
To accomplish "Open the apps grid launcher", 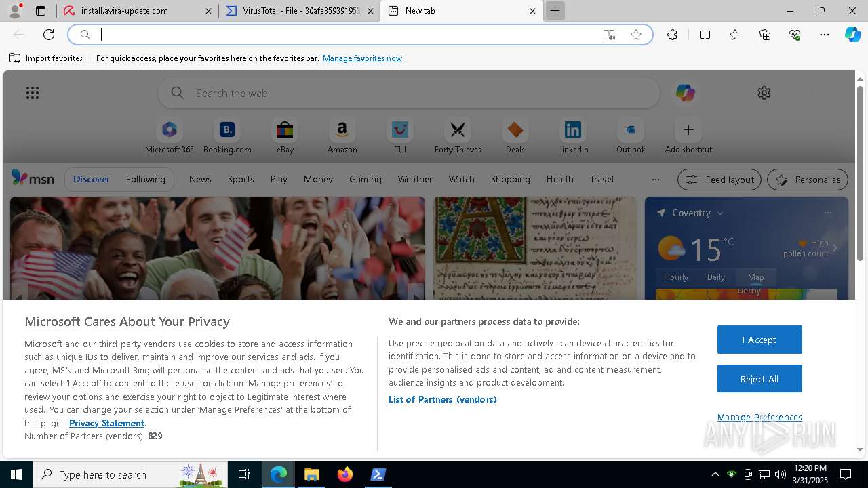I will 33,93.
